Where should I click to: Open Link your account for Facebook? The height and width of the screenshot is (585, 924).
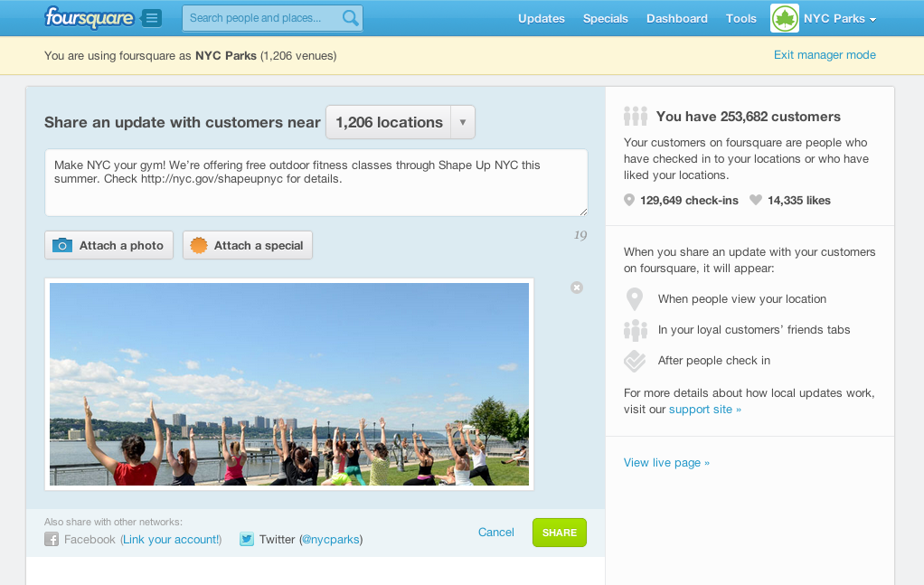coord(172,539)
